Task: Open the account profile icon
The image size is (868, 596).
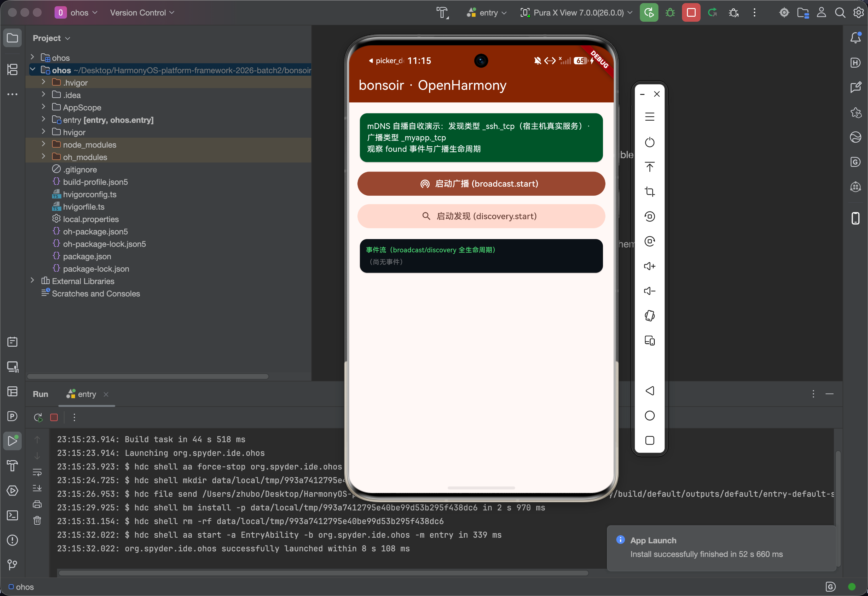Action: 821,13
